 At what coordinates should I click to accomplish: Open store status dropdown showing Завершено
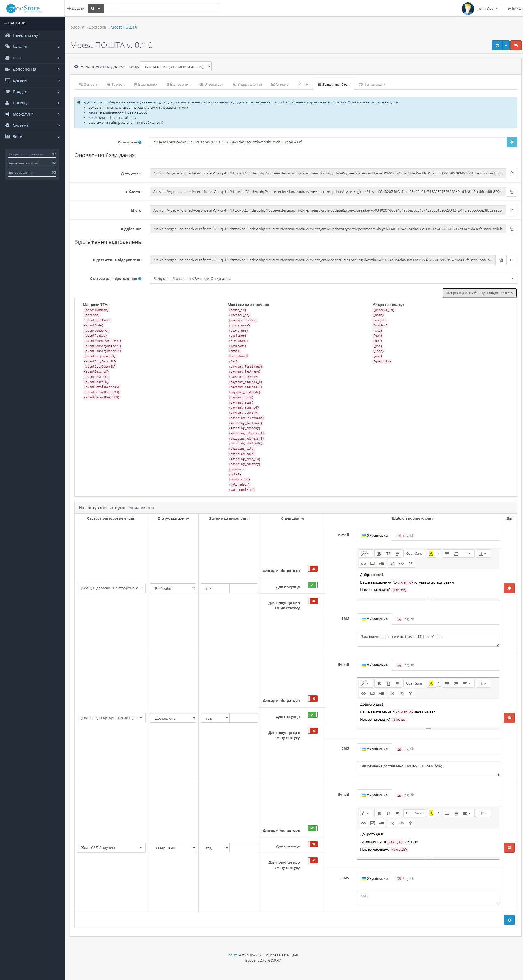pyautogui.click(x=173, y=847)
